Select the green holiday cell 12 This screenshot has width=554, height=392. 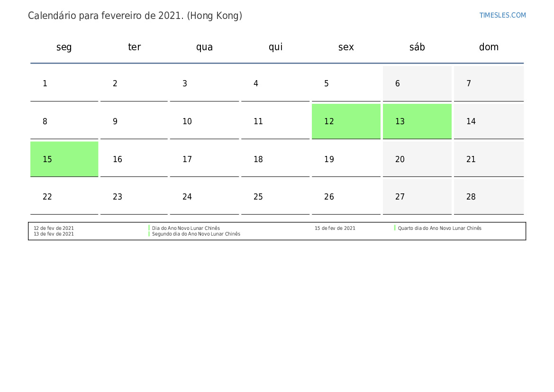click(x=346, y=121)
